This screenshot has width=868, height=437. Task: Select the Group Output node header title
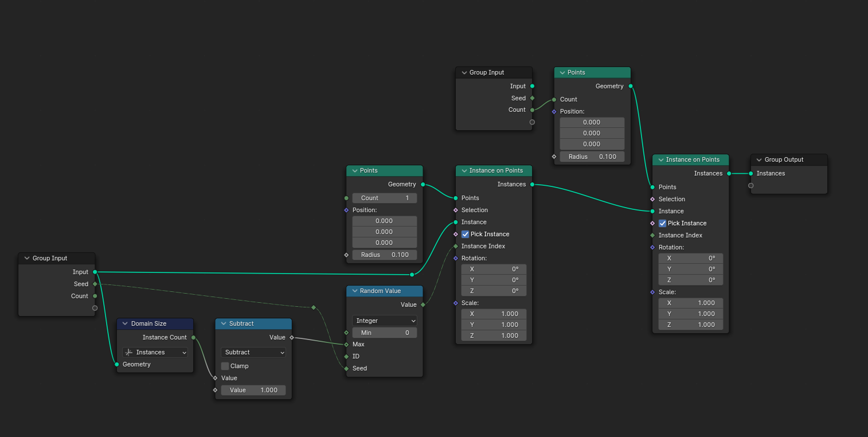(784, 159)
